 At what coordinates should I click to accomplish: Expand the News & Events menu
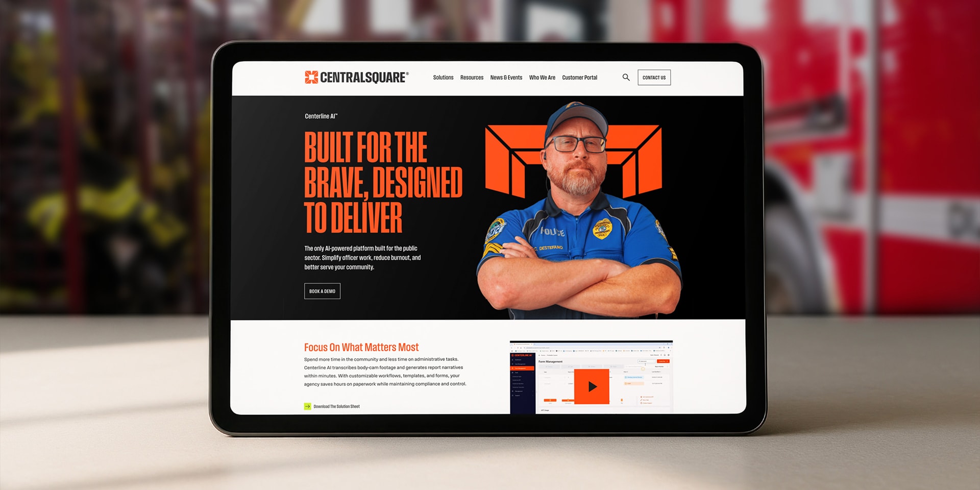tap(506, 78)
